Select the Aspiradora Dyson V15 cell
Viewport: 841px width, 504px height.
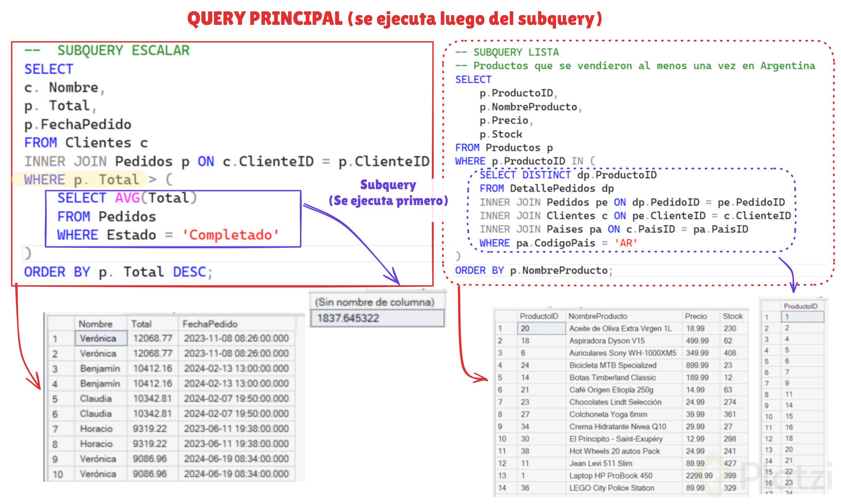[607, 341]
